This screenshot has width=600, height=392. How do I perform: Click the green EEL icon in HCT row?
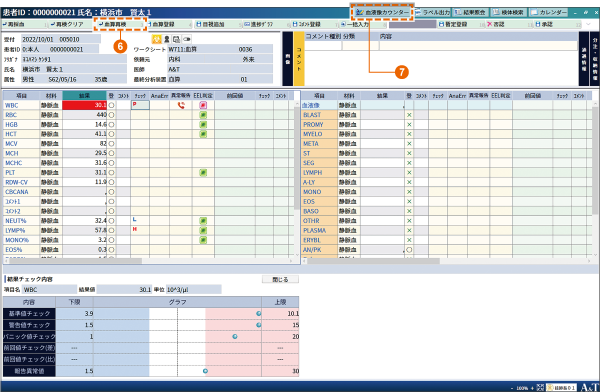coord(203,134)
